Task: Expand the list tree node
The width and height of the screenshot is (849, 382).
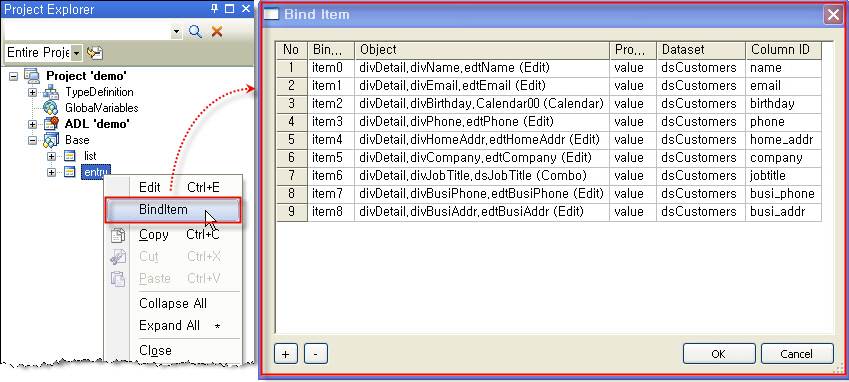Action: click(x=51, y=156)
